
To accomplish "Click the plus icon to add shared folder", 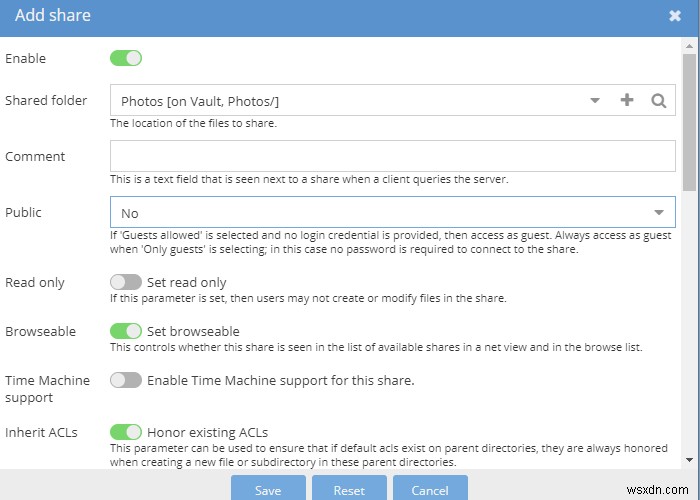I will click(627, 100).
